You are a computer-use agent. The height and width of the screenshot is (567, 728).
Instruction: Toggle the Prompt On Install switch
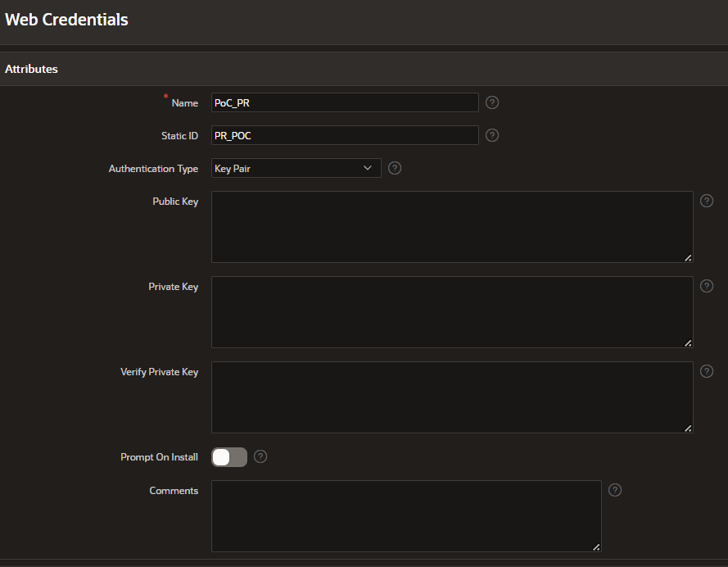click(x=229, y=457)
